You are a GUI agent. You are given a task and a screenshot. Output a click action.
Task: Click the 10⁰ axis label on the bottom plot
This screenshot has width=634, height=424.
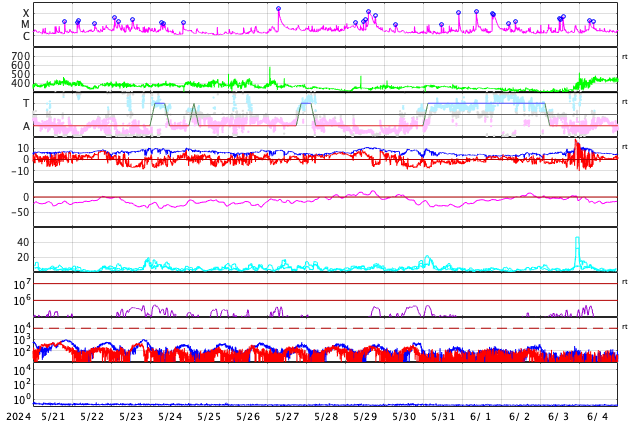coord(21,400)
